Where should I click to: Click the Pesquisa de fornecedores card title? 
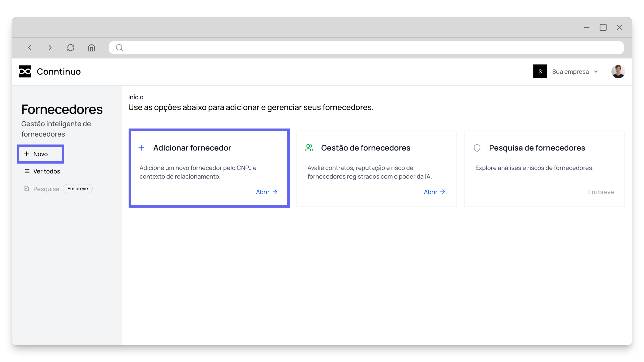pos(537,148)
